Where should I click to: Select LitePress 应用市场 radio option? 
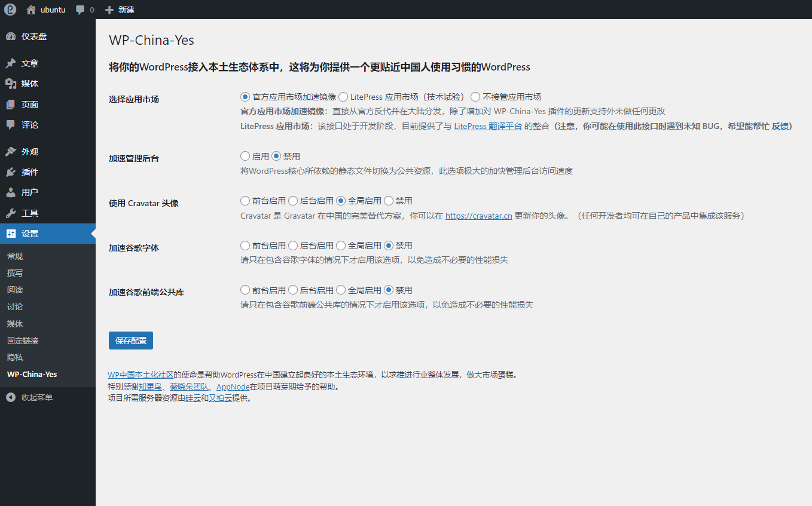click(x=343, y=96)
